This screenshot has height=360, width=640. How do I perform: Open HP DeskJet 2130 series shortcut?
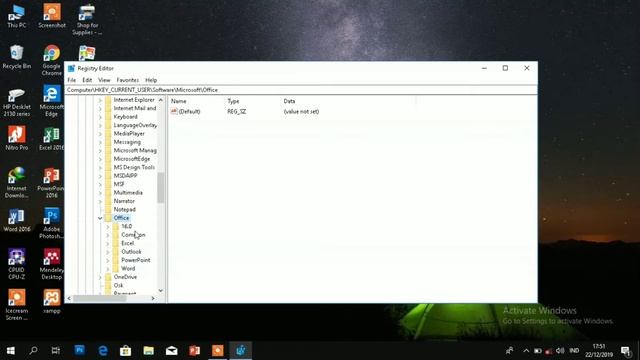pyautogui.click(x=16, y=102)
